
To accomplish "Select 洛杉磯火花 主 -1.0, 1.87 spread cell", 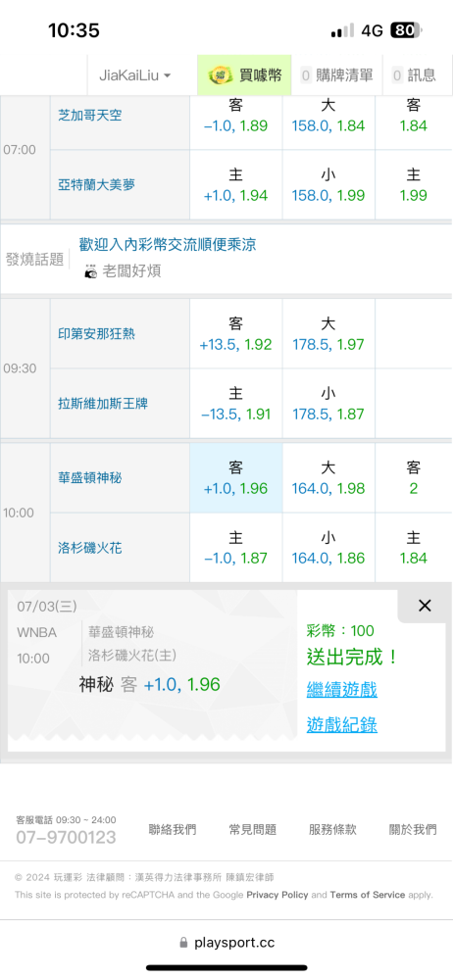I will click(x=236, y=548).
